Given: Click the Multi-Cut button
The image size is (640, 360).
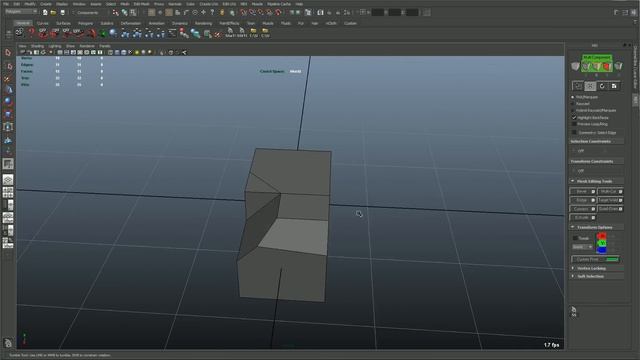Looking at the screenshot, I should click(608, 191).
